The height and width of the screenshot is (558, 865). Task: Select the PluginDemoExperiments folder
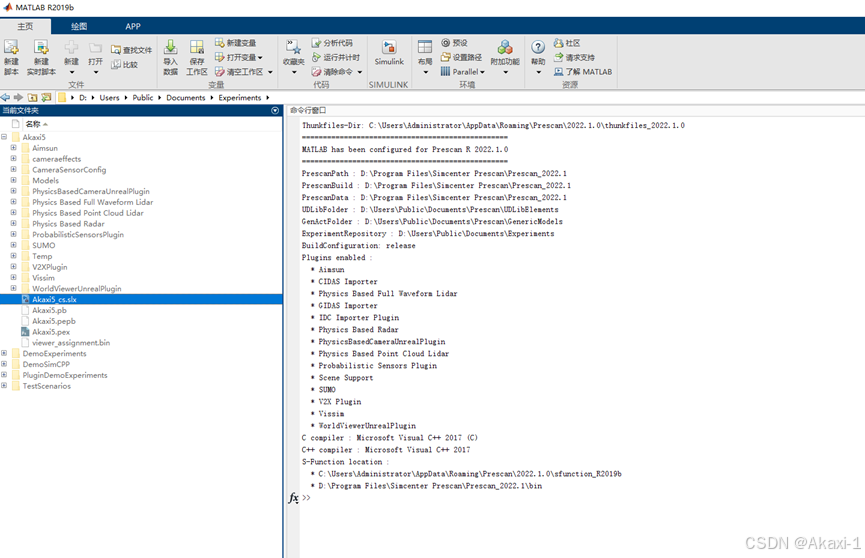[65, 375]
